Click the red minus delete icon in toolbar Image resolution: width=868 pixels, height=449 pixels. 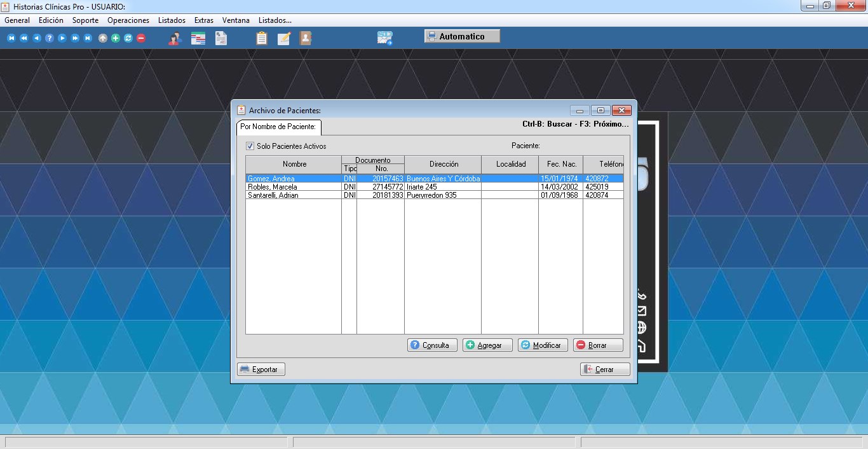pos(141,38)
